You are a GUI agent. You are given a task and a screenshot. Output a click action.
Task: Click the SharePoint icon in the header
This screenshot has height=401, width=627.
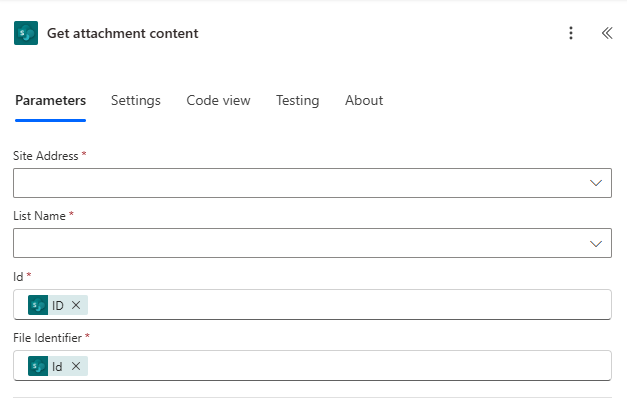pyautogui.click(x=25, y=33)
